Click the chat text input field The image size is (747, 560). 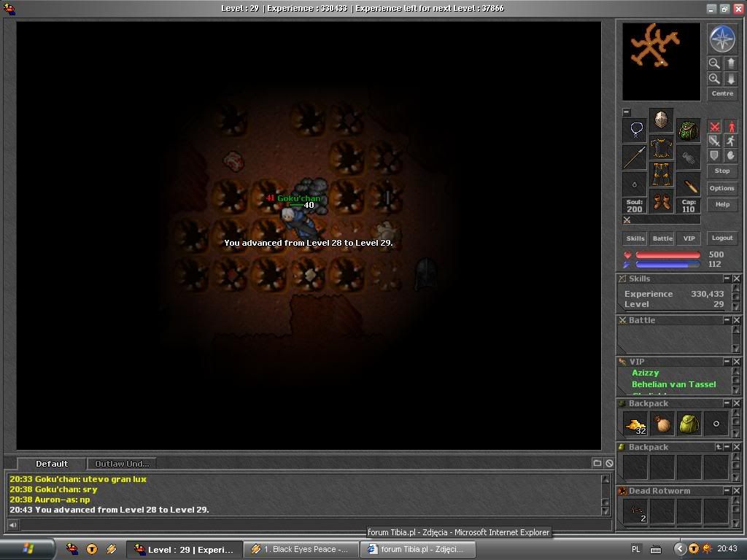[316, 525]
